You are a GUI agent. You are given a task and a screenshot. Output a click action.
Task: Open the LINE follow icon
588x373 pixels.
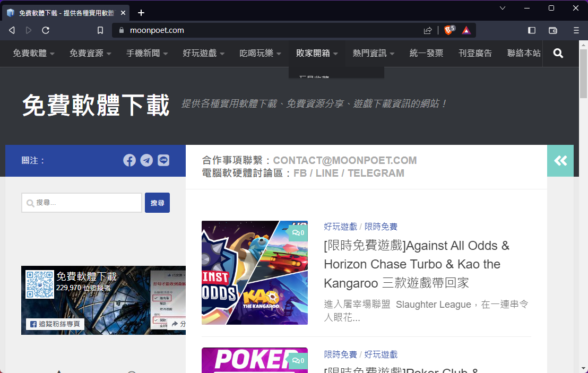(163, 160)
